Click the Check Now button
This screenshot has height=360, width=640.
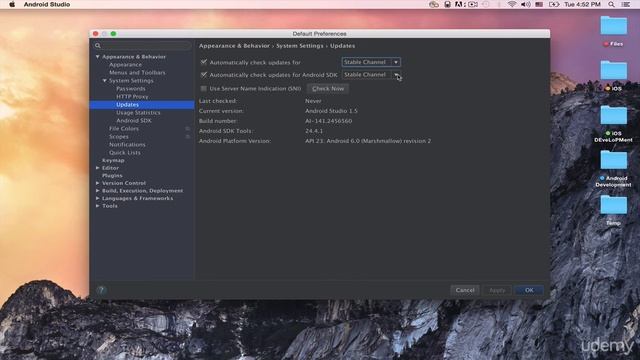point(328,89)
